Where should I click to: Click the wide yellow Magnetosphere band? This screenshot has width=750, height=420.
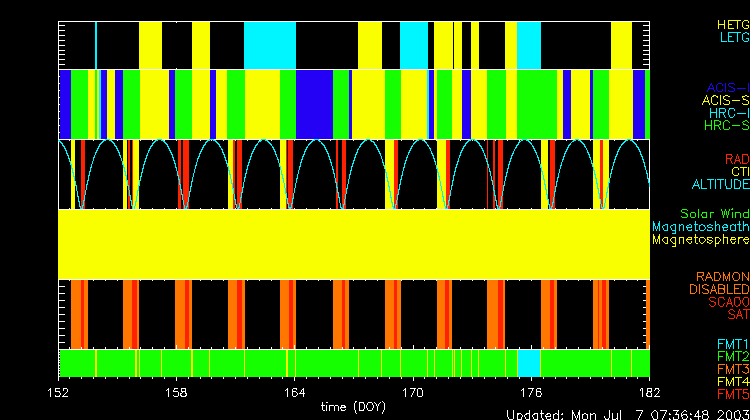(x=355, y=243)
